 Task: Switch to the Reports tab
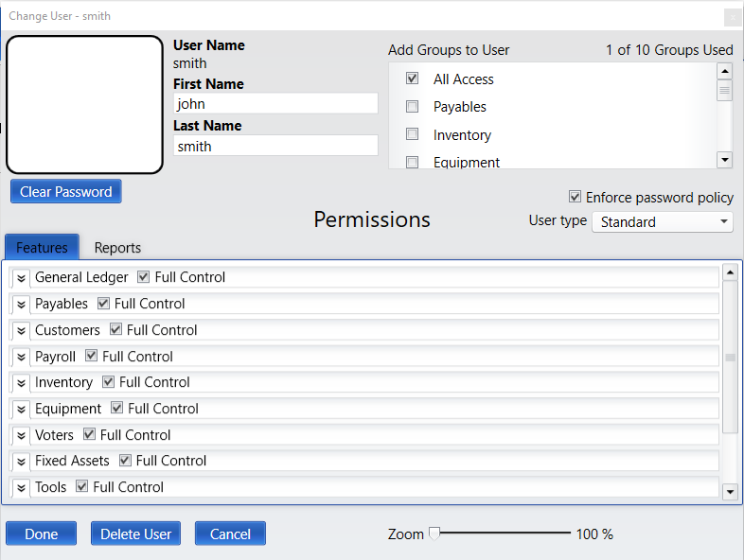pyautogui.click(x=117, y=248)
